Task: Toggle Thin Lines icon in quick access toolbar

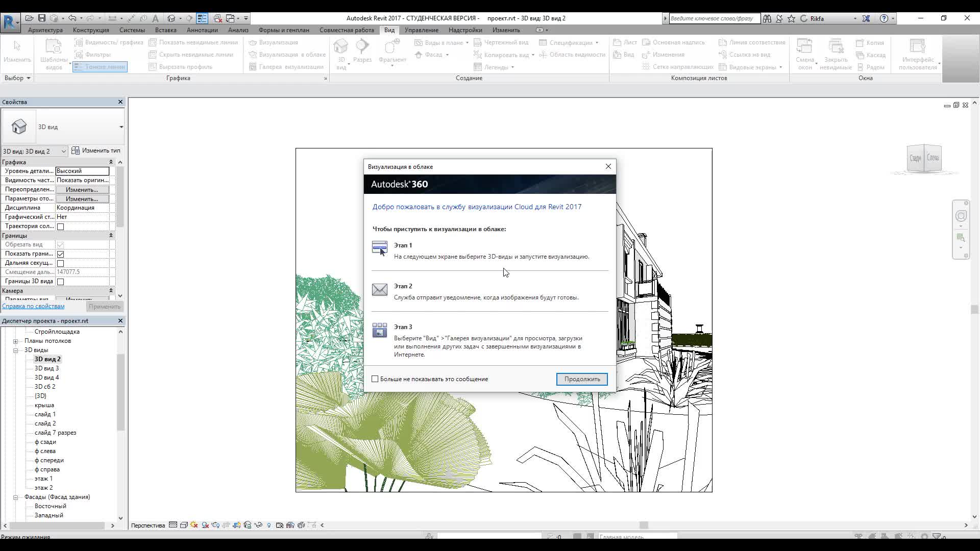Action: click(202, 18)
